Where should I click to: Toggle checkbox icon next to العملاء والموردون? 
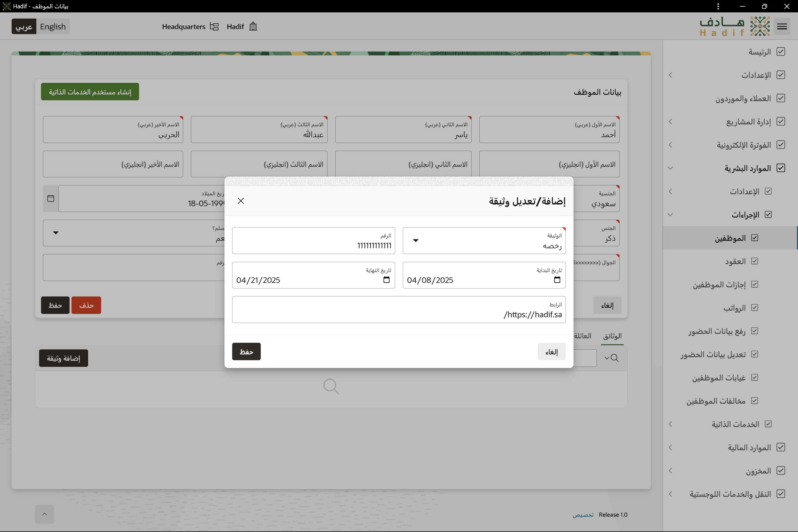(781, 98)
